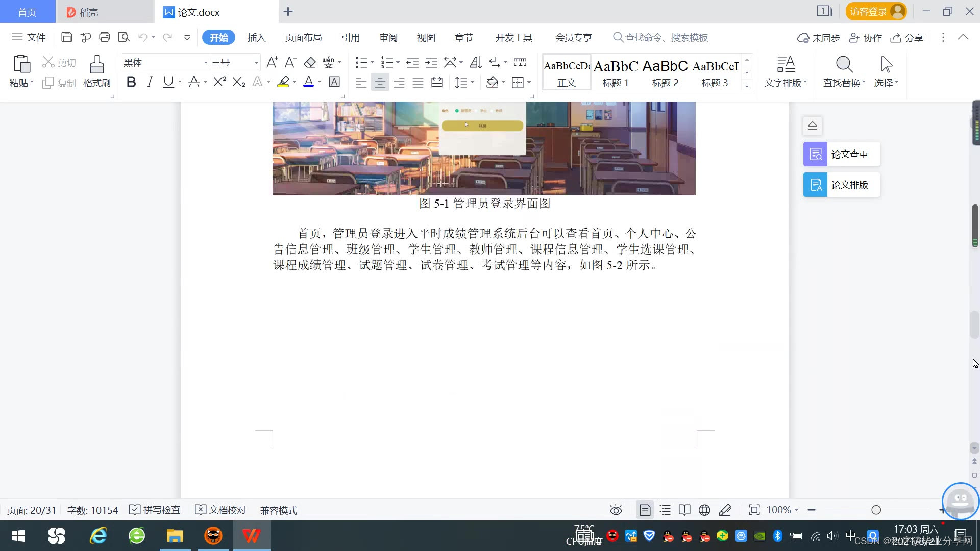Decrease paragraph indent
Image resolution: width=980 pixels, height=551 pixels.
pyautogui.click(x=412, y=62)
